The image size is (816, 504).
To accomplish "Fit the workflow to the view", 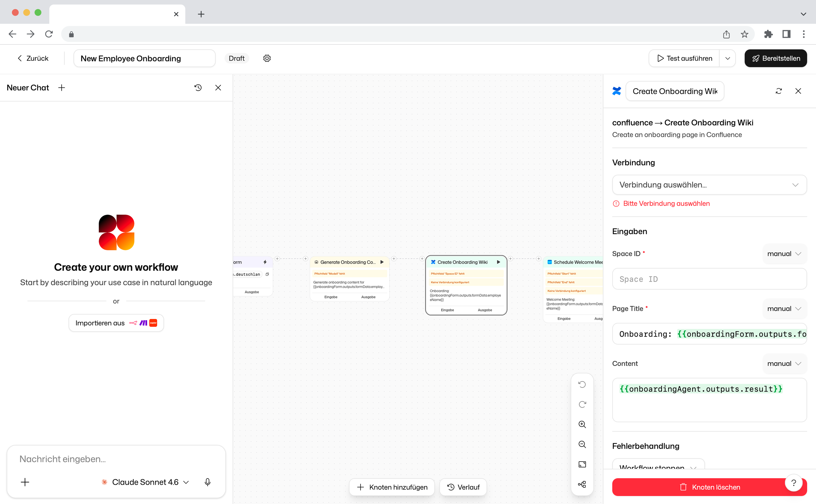I will pyautogui.click(x=582, y=464).
